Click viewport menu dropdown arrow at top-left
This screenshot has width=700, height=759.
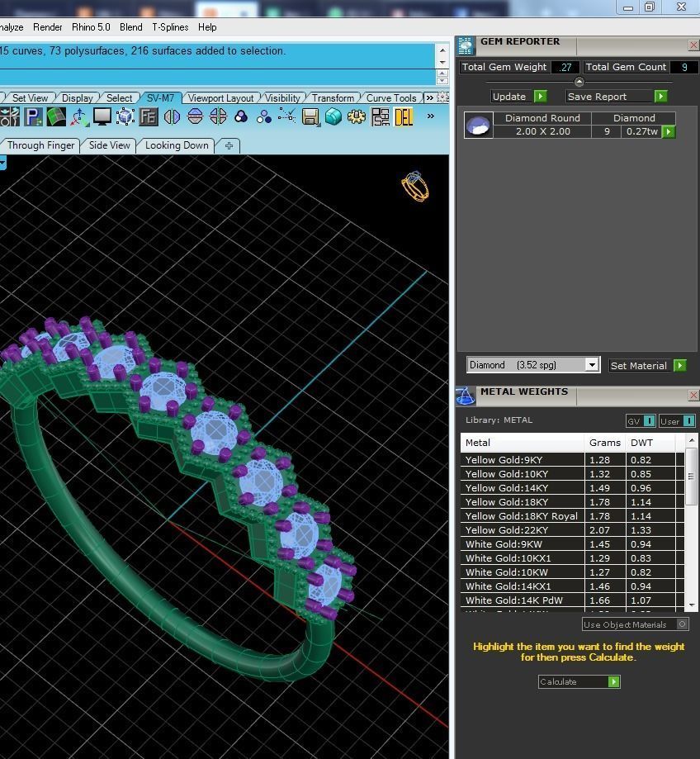click(2, 164)
